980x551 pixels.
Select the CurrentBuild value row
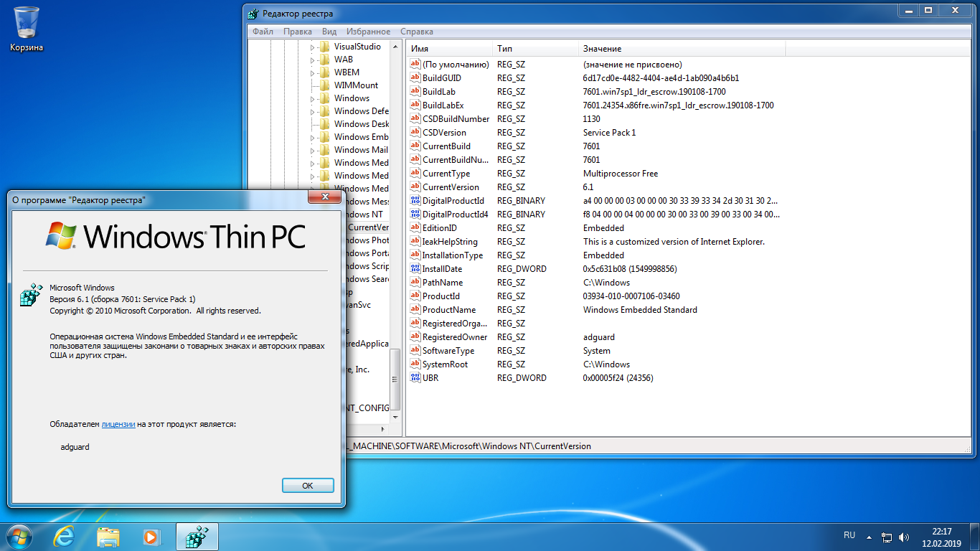(595, 146)
